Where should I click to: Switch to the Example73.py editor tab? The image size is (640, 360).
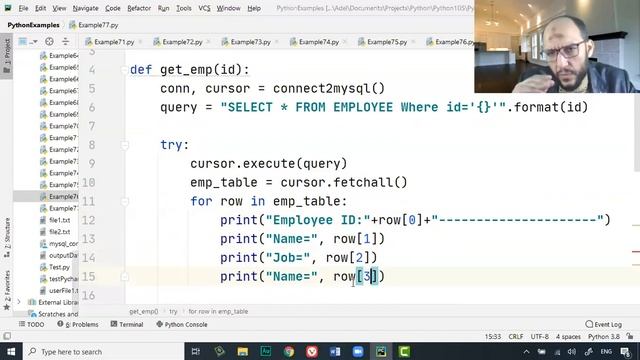coord(250,42)
